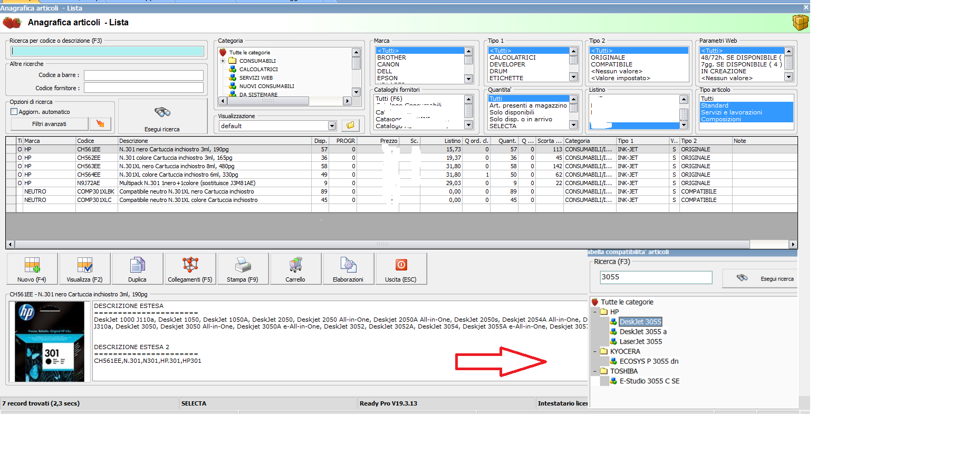Screen dimensions: 980x463
Task: Click the Nuovo (F4) button
Action: point(32,269)
